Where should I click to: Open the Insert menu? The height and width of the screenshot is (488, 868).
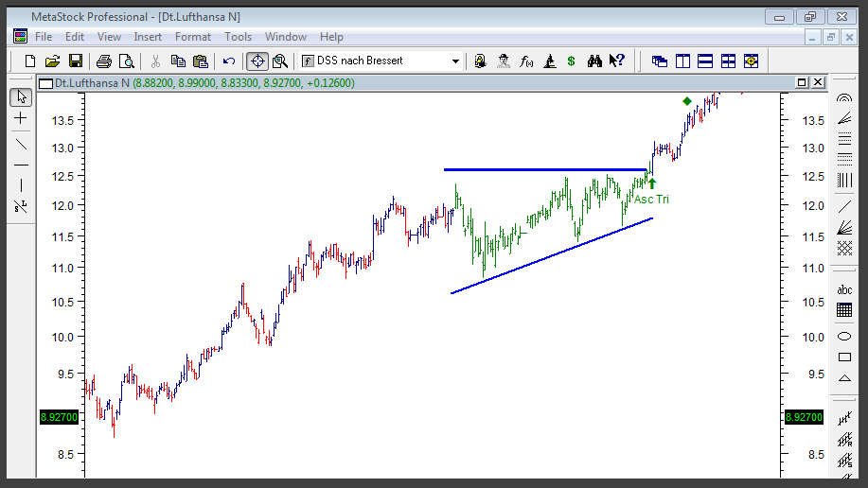[x=148, y=37]
